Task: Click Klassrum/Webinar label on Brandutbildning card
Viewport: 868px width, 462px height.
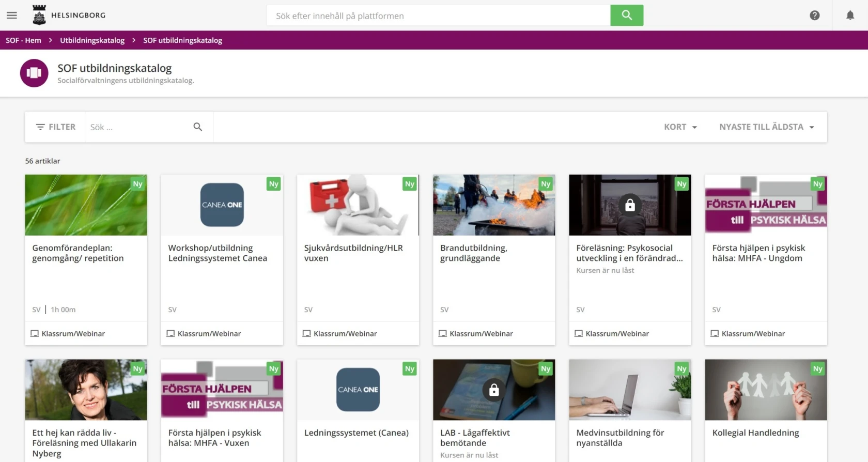Action: [481, 334]
